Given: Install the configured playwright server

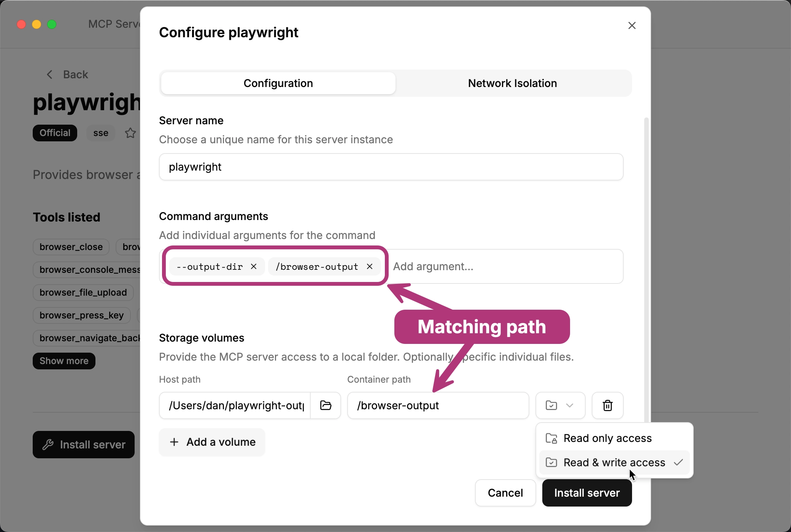Looking at the screenshot, I should pyautogui.click(x=587, y=493).
